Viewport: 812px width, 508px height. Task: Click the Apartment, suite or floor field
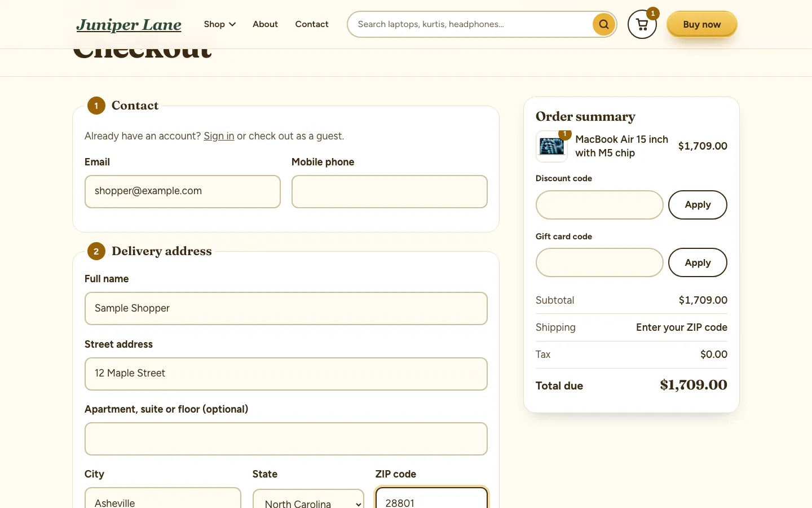click(286, 439)
